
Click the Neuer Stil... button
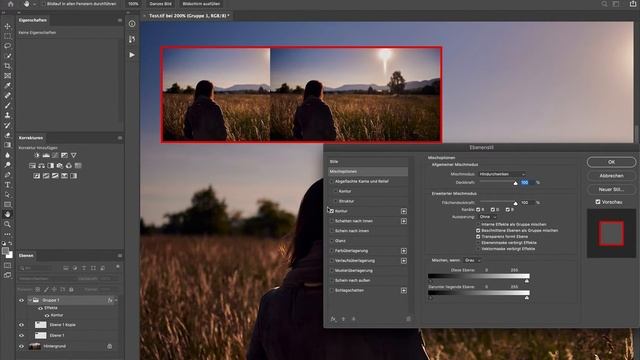(x=611, y=189)
